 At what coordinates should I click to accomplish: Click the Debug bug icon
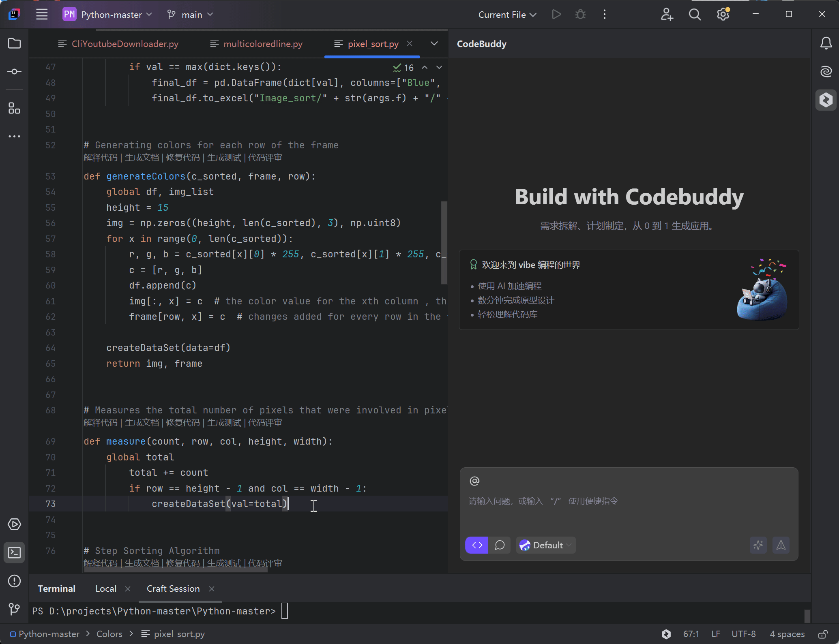coord(580,15)
